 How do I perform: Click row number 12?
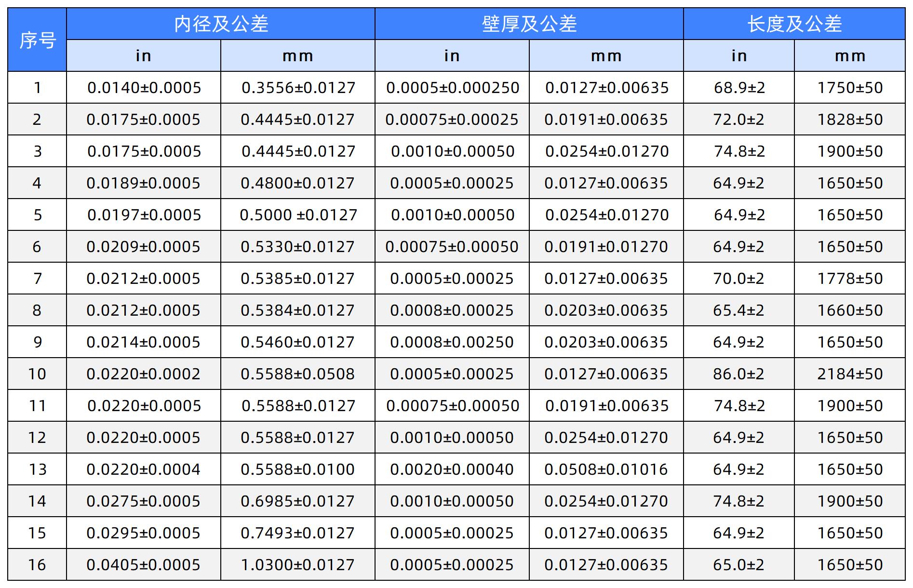tap(37, 437)
